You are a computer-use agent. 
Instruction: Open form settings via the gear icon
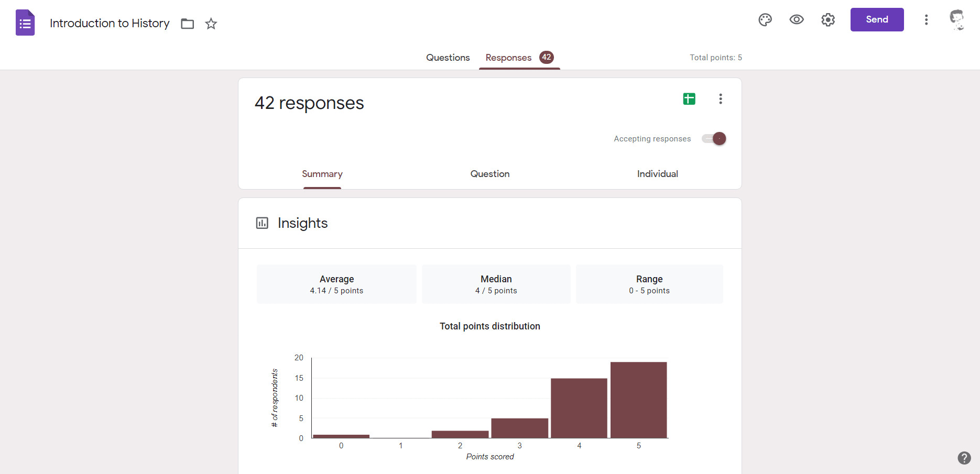tap(827, 19)
